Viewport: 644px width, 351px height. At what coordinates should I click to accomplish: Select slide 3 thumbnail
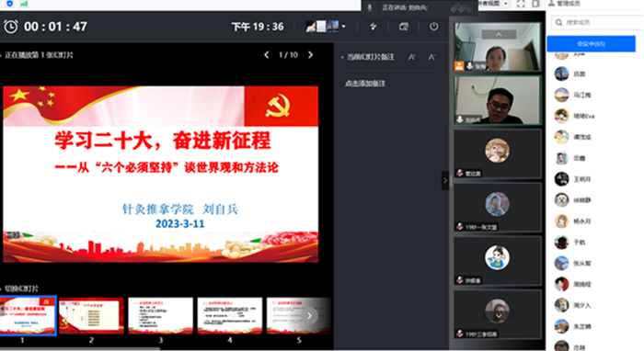point(161,315)
